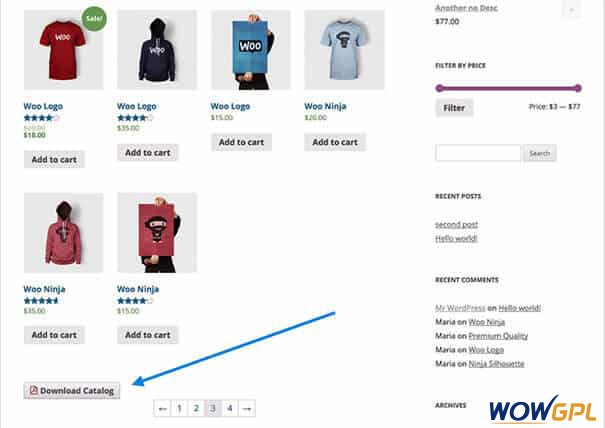Image resolution: width=605 pixels, height=428 pixels.
Task: Click the green Sale! badge
Action: [94, 19]
